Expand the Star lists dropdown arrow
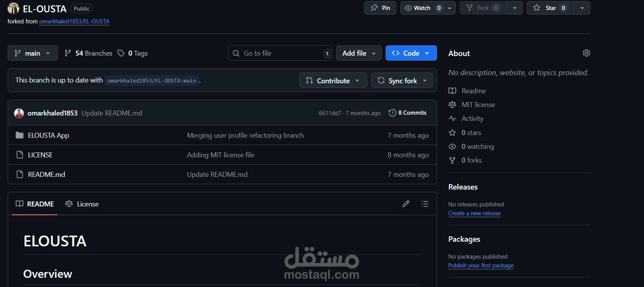Image resolution: width=644 pixels, height=287 pixels. pos(582,8)
